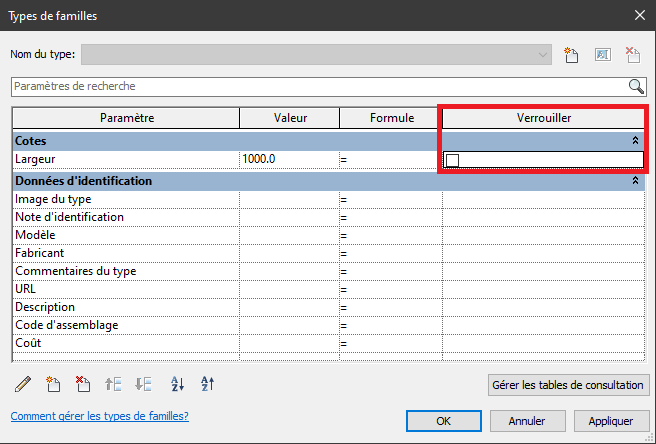
Task: Create a new family type icon
Action: [571, 54]
